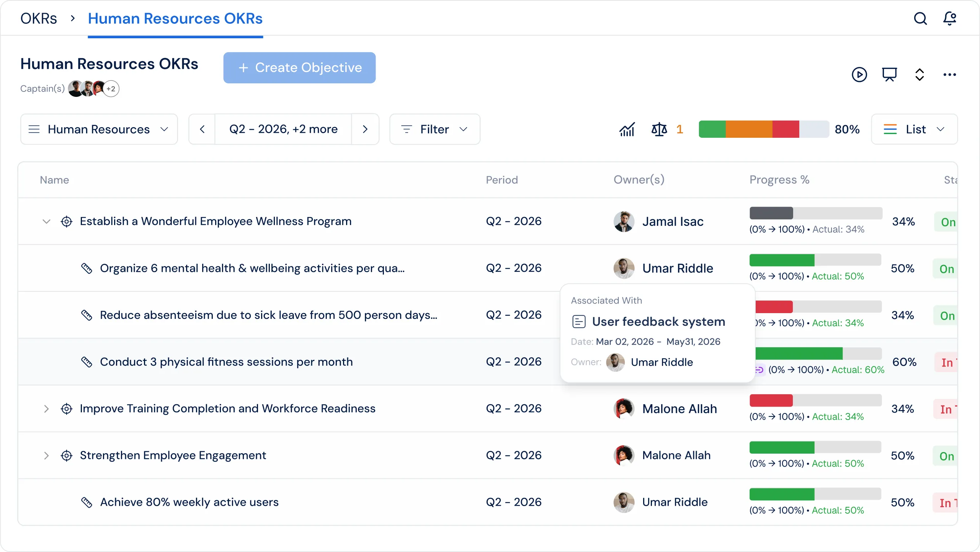Open Achieve 80% weekly active users
The height and width of the screenshot is (552, 980).
point(189,502)
